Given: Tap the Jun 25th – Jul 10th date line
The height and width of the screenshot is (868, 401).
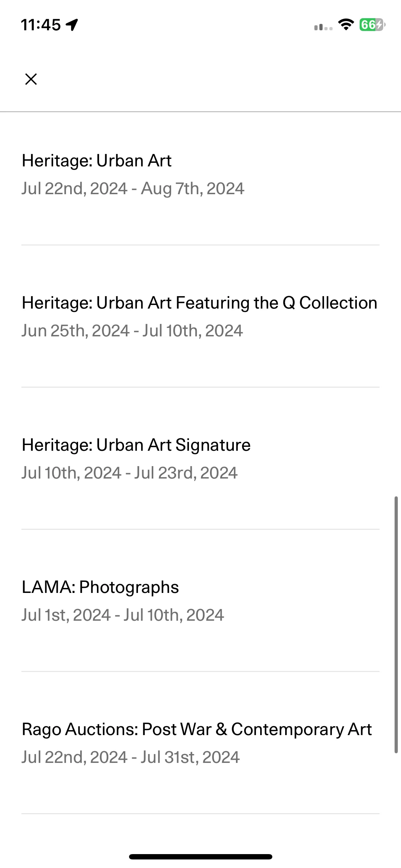Looking at the screenshot, I should pos(132,331).
